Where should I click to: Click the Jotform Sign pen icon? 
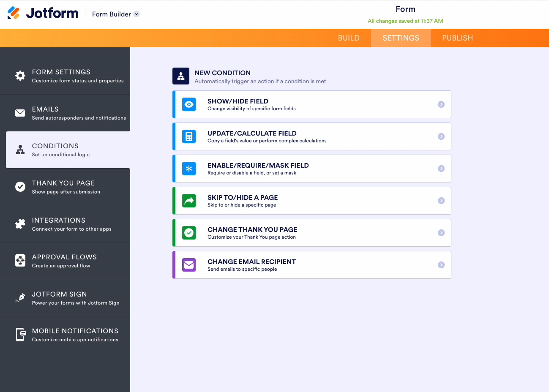click(20, 298)
